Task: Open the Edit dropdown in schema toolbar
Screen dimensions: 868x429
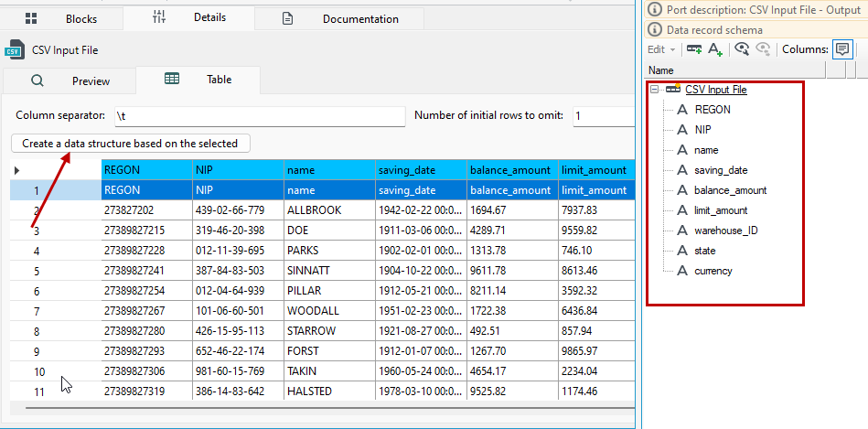Action: (x=661, y=49)
